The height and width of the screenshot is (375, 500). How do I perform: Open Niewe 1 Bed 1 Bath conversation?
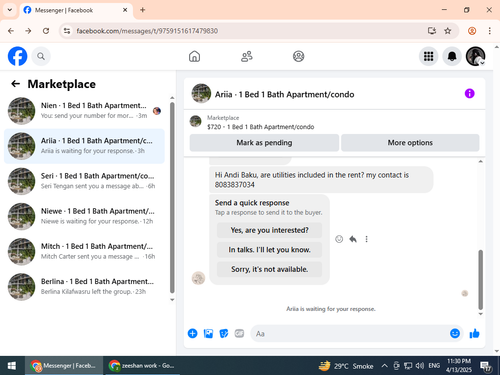pos(84,216)
